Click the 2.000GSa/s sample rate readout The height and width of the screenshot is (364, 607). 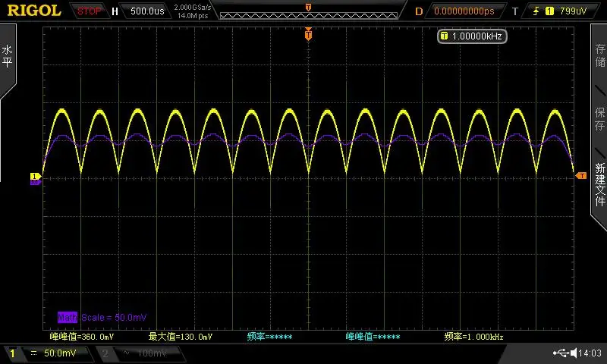pos(193,7)
